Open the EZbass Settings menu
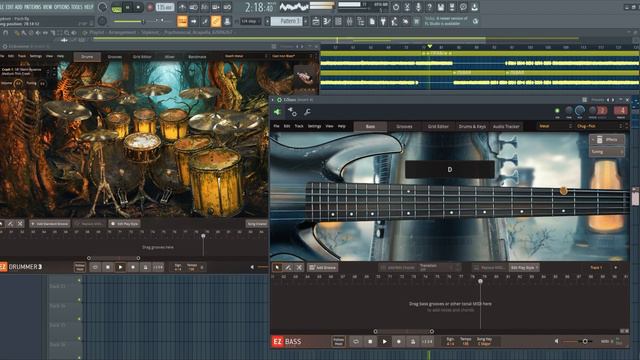Image resolution: width=640 pixels, height=360 pixels. (x=314, y=126)
